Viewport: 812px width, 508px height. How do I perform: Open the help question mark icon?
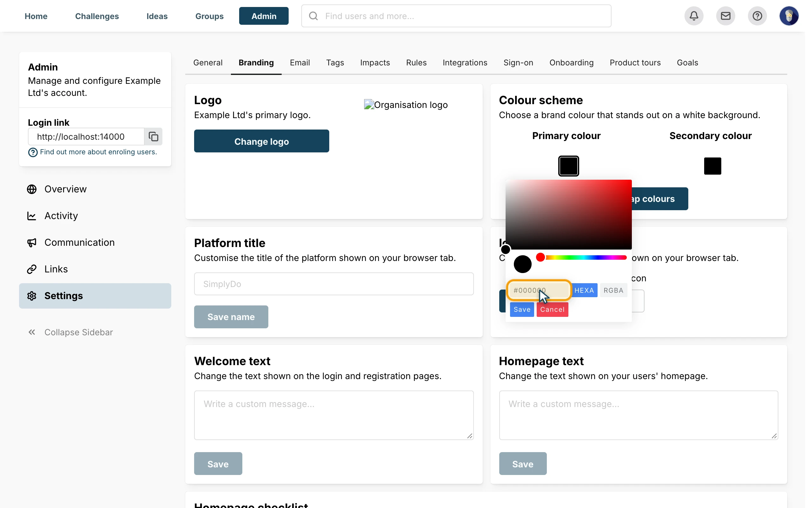(x=757, y=16)
